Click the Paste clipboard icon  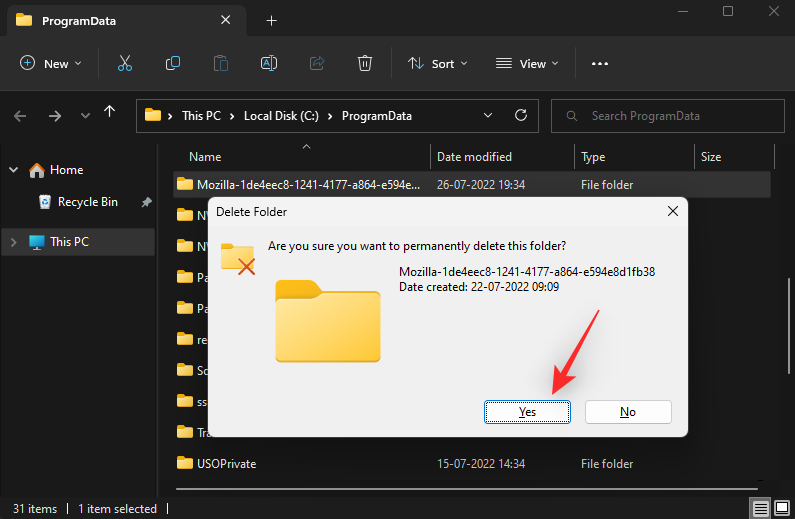[221, 63]
